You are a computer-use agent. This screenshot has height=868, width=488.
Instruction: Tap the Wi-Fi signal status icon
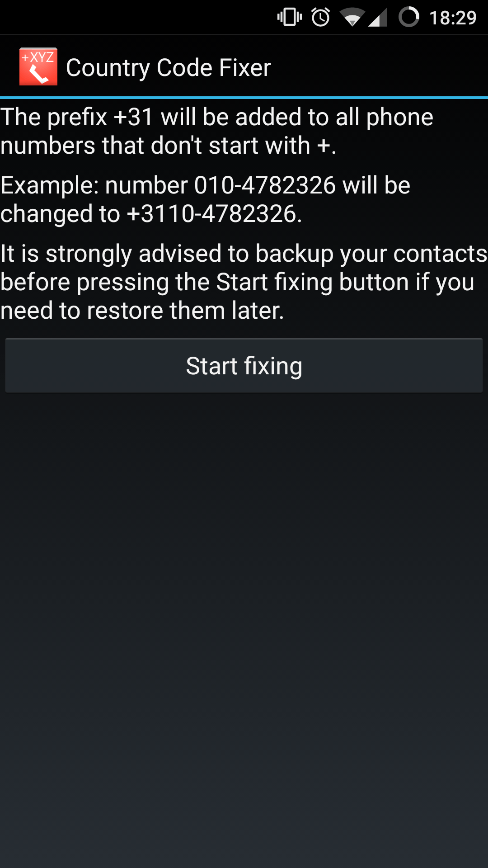pyautogui.click(x=352, y=18)
